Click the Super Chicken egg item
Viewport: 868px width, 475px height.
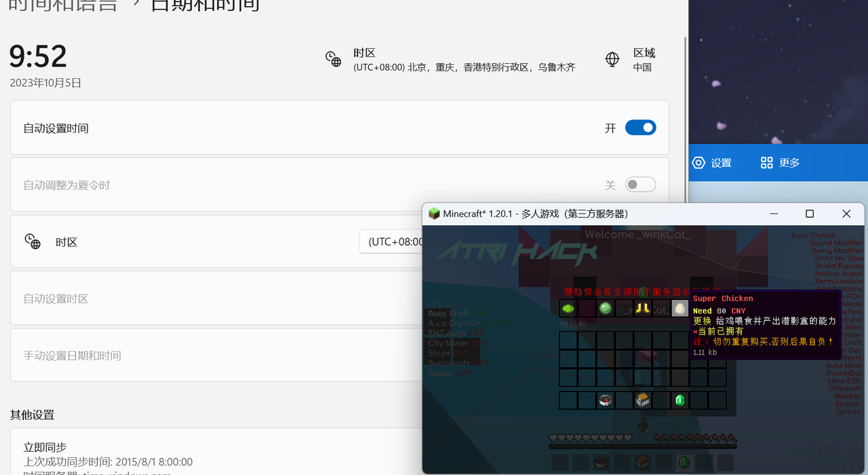coord(679,309)
